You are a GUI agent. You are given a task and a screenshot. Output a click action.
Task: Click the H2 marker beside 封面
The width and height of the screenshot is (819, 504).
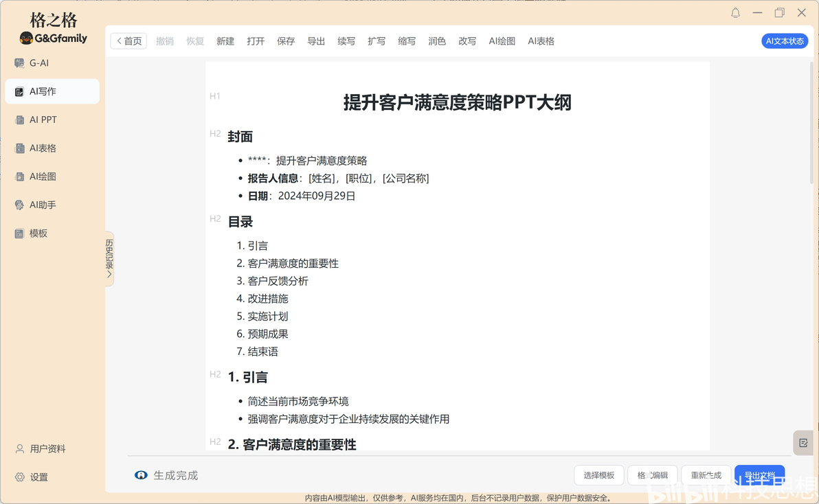tap(215, 134)
